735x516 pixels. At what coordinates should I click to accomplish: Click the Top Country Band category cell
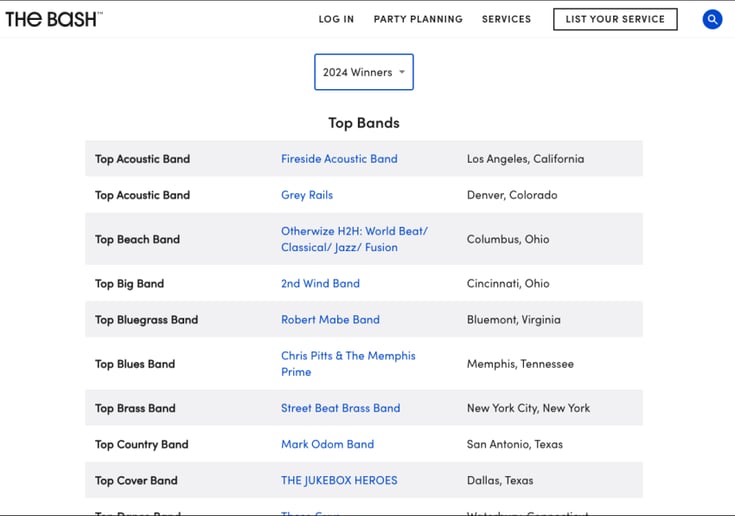click(x=142, y=445)
